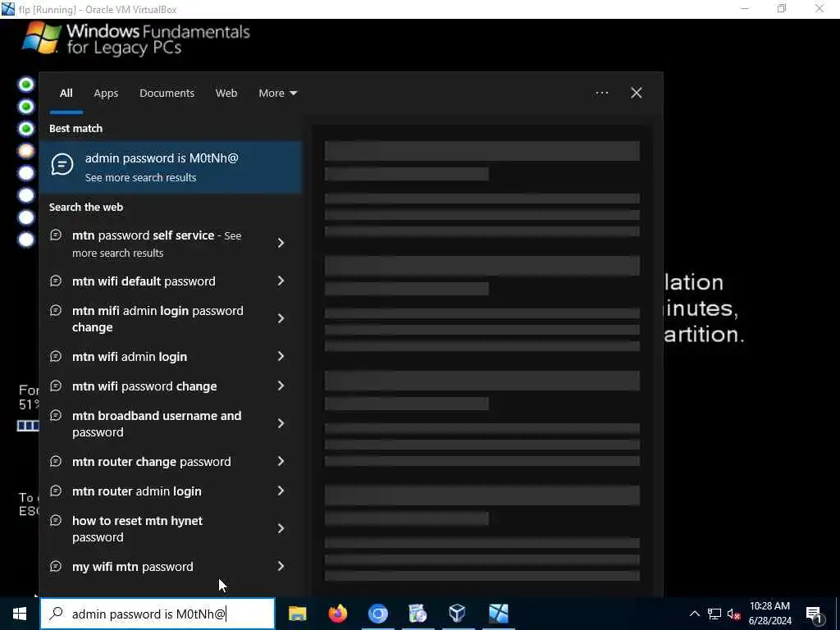Switch to the Documents search tab
The image size is (840, 630).
click(167, 94)
